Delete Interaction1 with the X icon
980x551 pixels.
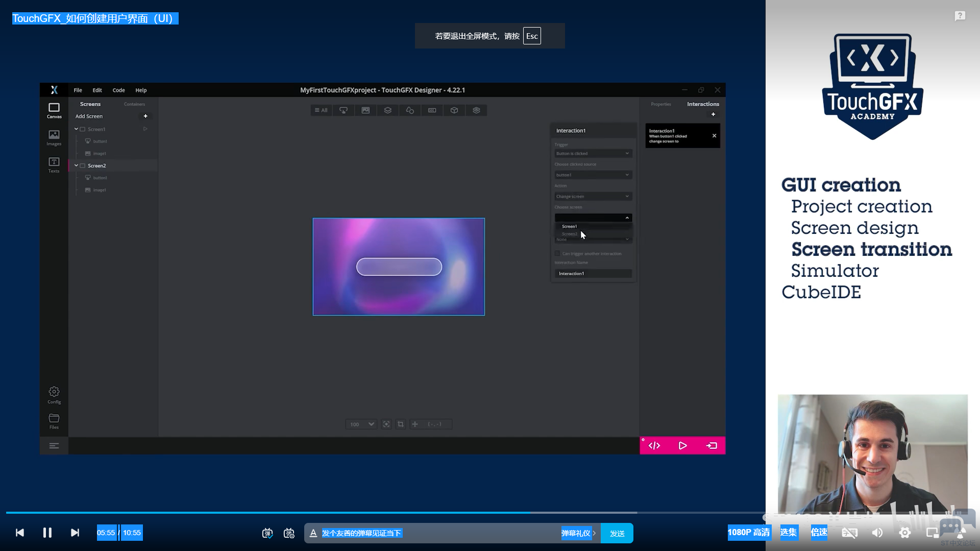point(714,136)
